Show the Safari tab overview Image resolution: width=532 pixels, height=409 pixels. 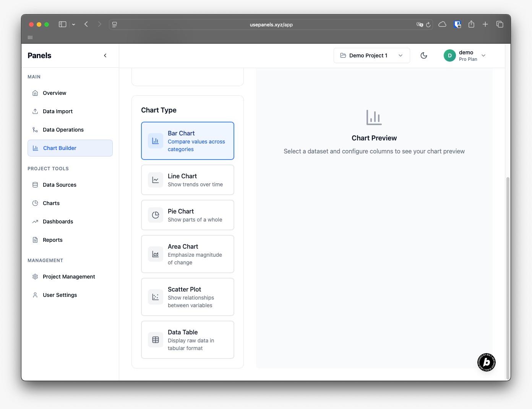(x=500, y=24)
